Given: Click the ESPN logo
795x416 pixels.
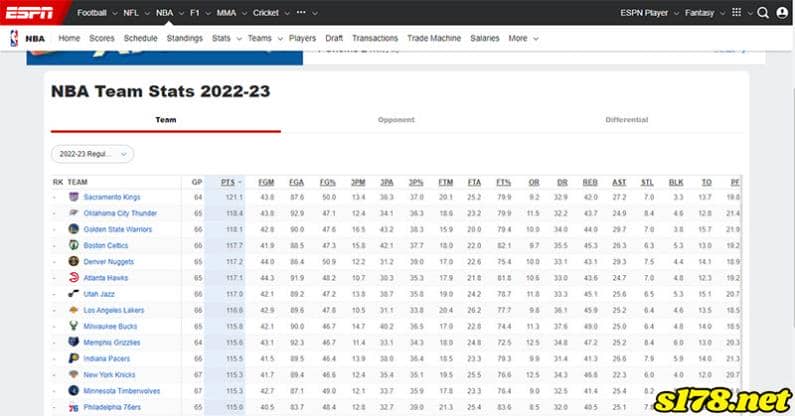Looking at the screenshot, I should (x=29, y=13).
